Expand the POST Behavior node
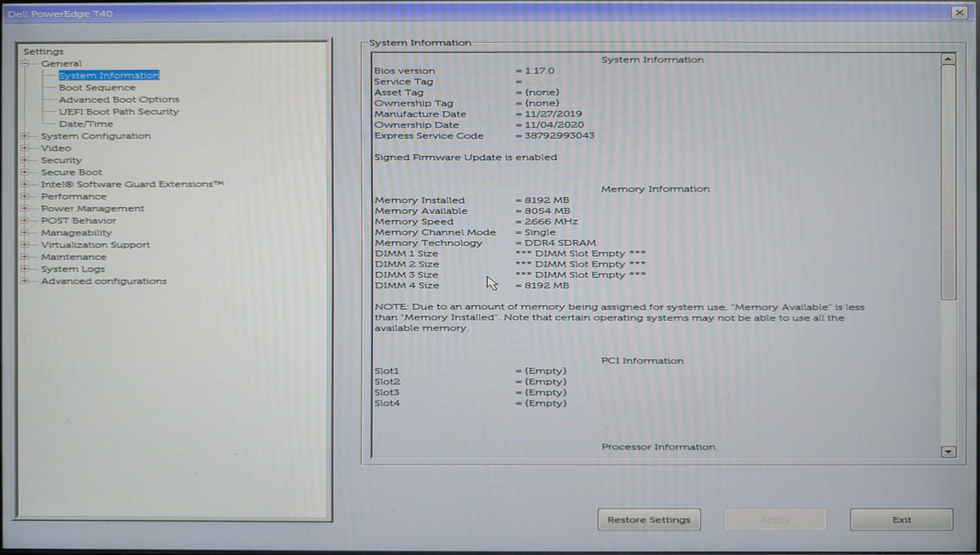 [x=25, y=220]
